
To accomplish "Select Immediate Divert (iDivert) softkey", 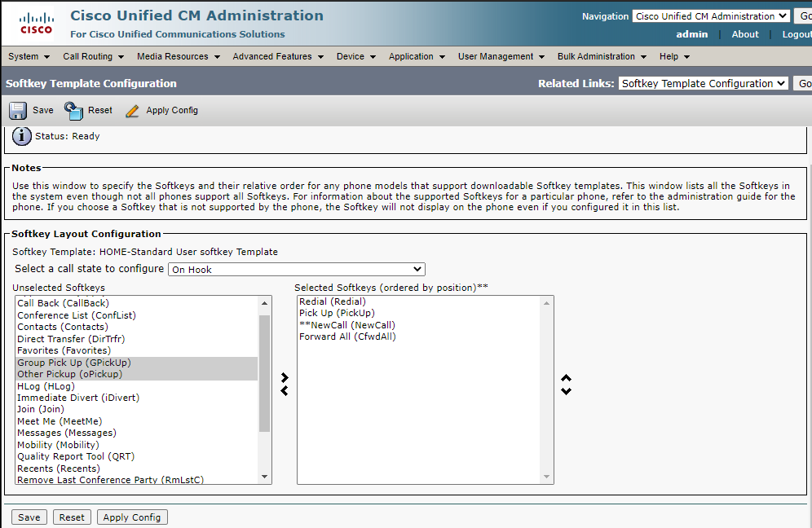I will pos(137,398).
